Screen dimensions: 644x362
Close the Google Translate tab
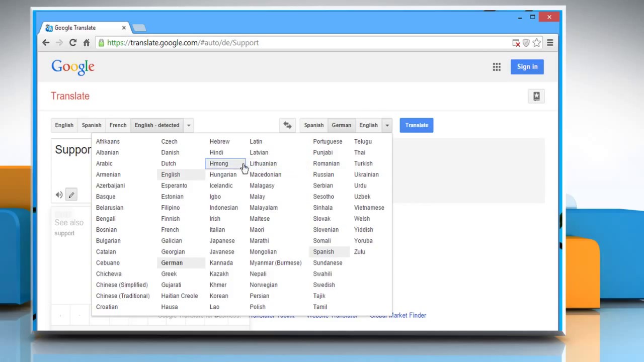[x=124, y=28]
